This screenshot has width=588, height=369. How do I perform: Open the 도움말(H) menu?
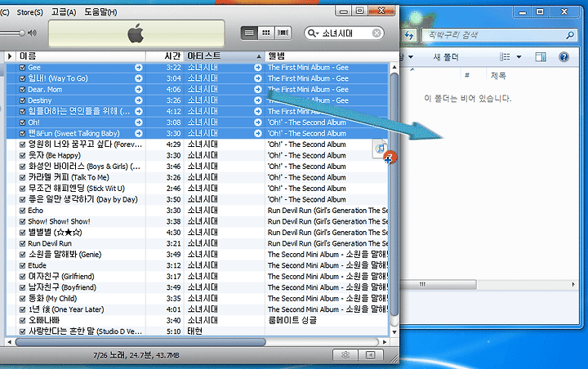(100, 12)
